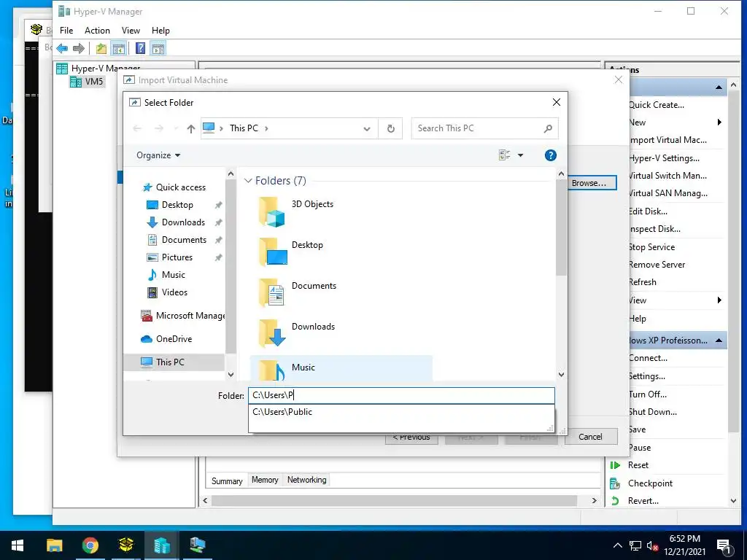Click the up-one-level toolbar icon in Hyper-V Manager

point(101,48)
